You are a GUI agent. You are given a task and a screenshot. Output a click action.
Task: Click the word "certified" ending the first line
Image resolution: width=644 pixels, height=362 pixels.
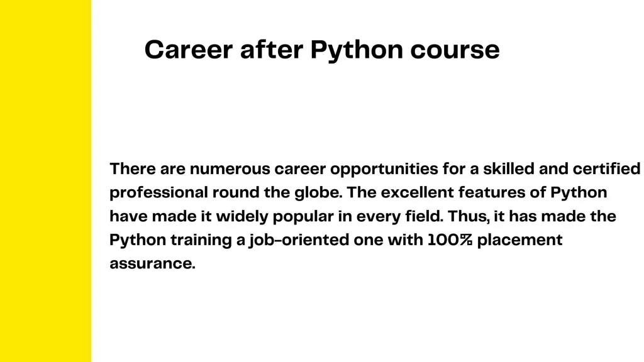pyautogui.click(x=606, y=169)
